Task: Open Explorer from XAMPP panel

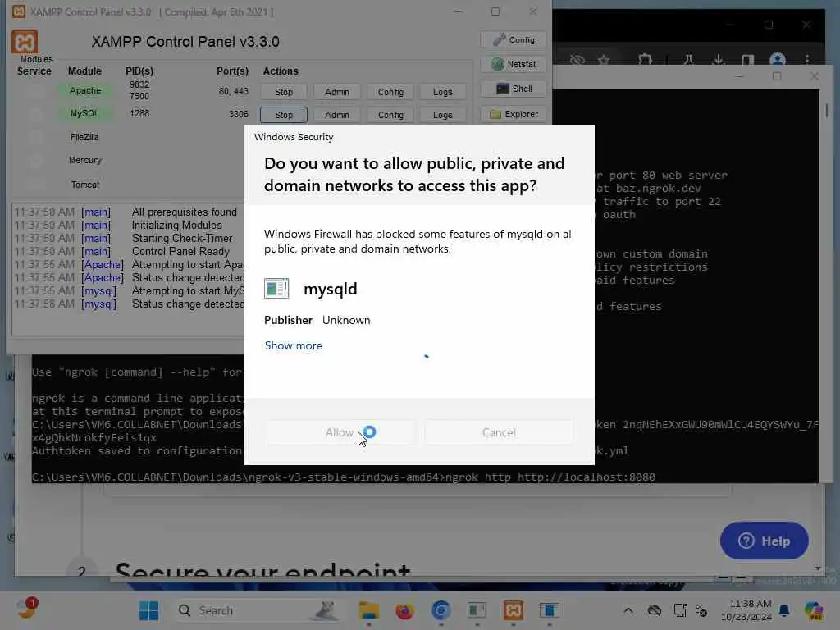Action: 514,114
